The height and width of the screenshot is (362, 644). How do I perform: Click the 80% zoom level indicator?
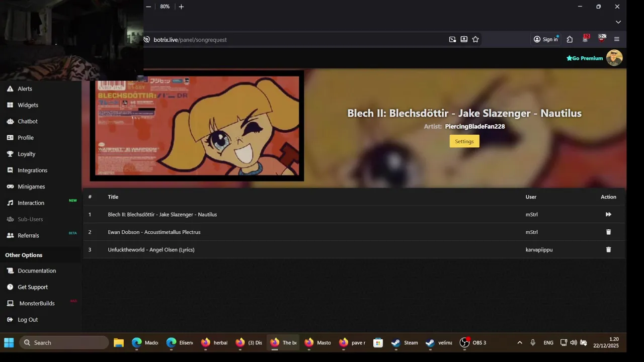(x=165, y=7)
